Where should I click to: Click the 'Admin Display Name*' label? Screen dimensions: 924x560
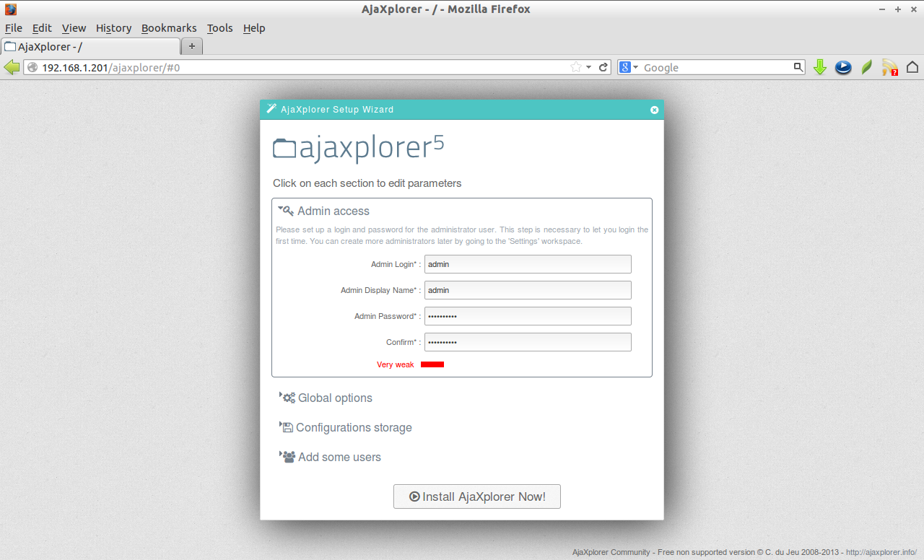379,290
